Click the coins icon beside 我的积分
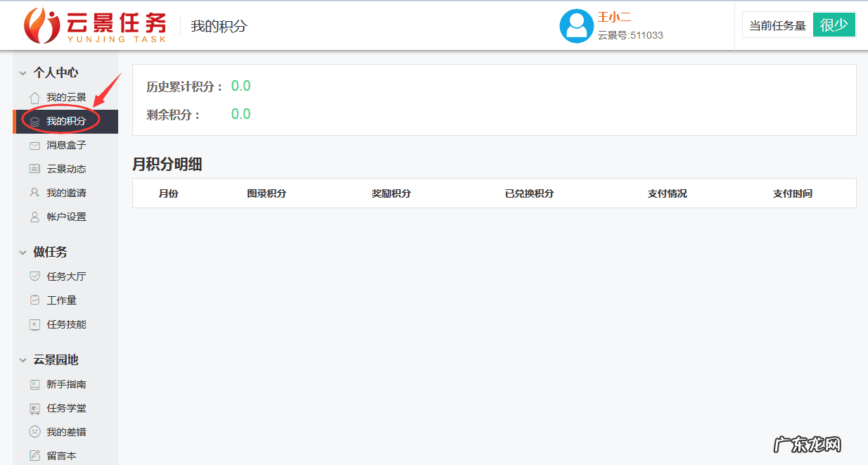The image size is (868, 465). tap(34, 122)
